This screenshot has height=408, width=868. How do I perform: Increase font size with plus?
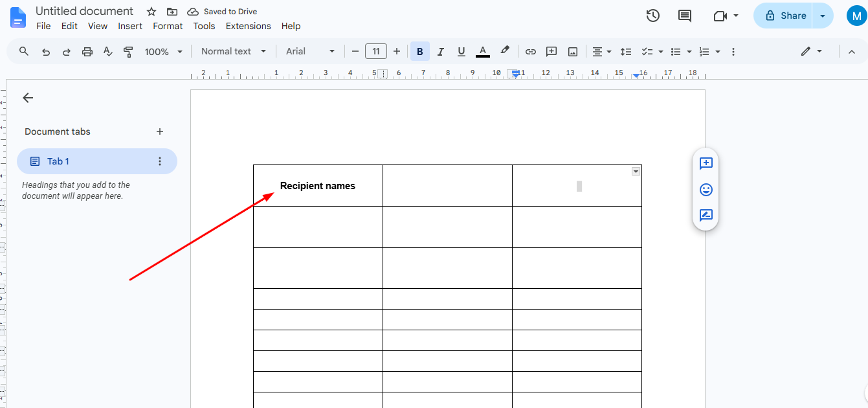[x=397, y=52]
